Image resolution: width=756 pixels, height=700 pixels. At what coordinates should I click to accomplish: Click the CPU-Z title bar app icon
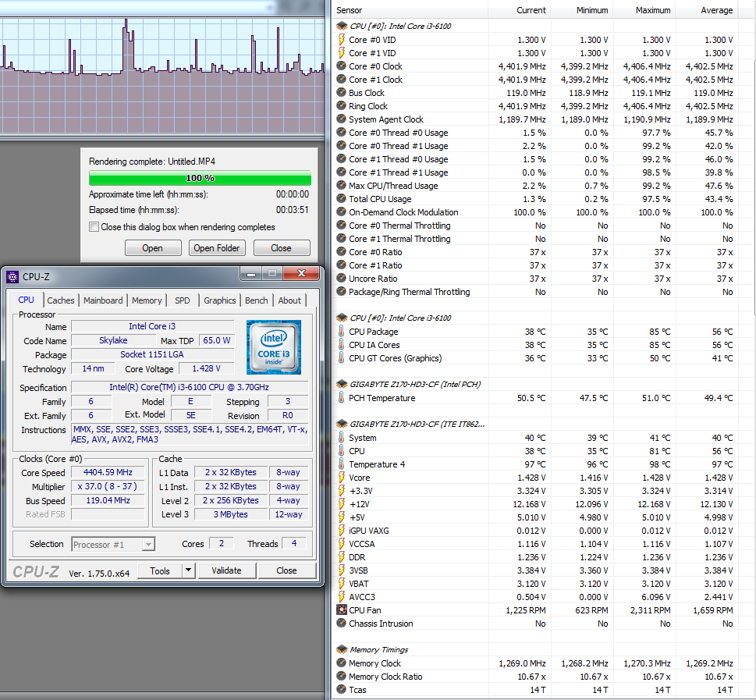tap(12, 277)
